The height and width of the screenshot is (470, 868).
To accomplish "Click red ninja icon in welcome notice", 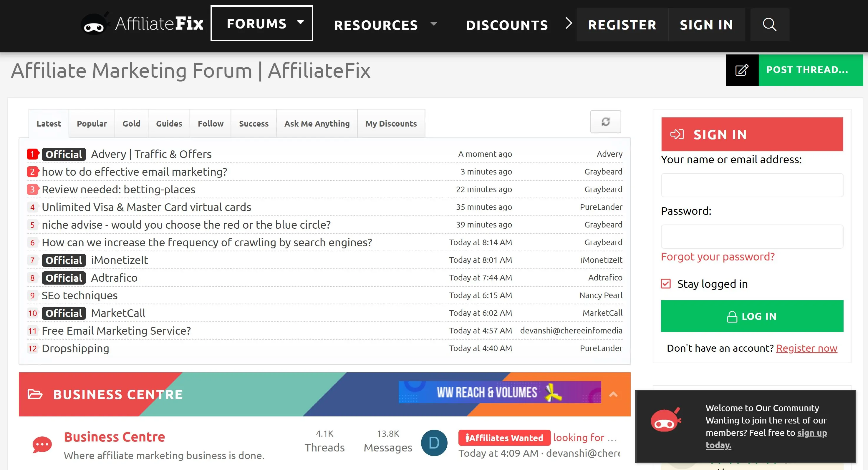I will [665, 421].
